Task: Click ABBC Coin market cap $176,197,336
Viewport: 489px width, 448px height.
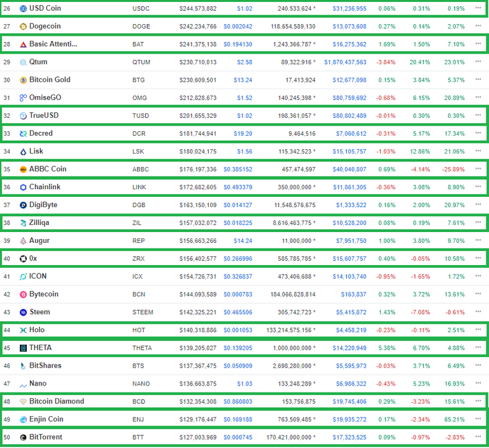Action: click(x=198, y=170)
